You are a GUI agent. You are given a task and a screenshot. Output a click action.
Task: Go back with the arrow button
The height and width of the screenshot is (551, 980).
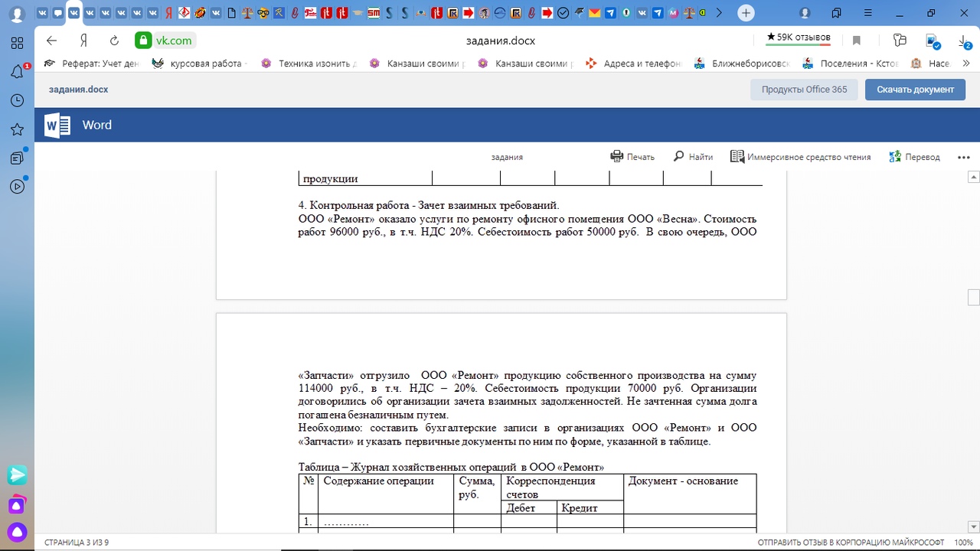(51, 41)
